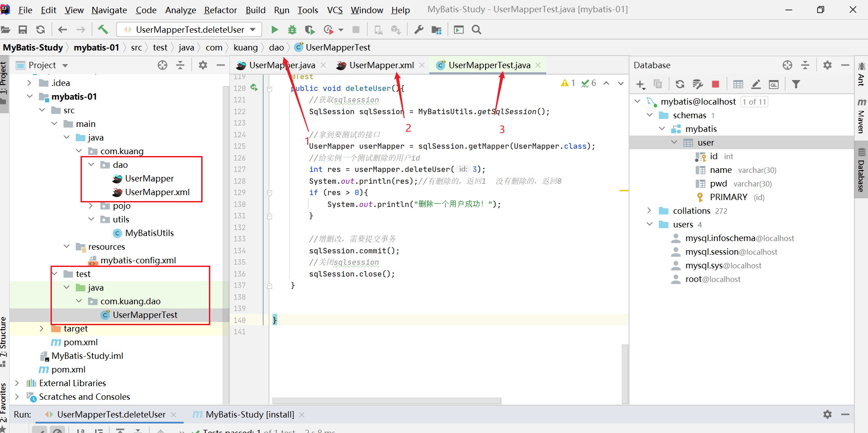The width and height of the screenshot is (868, 433).
Task: Open the Refactor menu
Action: (x=220, y=10)
